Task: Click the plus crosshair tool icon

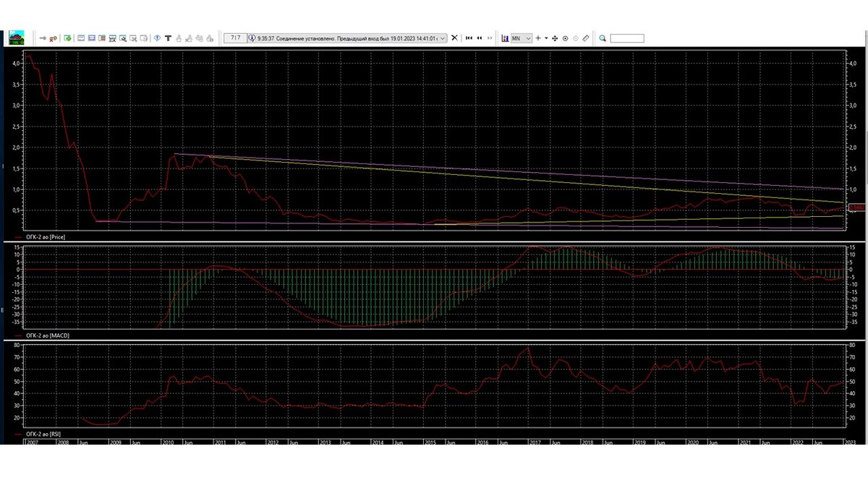Action: pyautogui.click(x=537, y=38)
